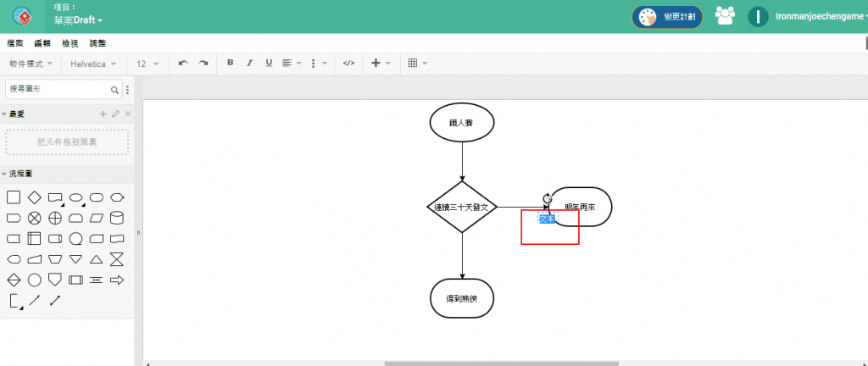Screen dimensions: 868x366
Task: Select the card shape with cut corner
Action: click(97, 239)
